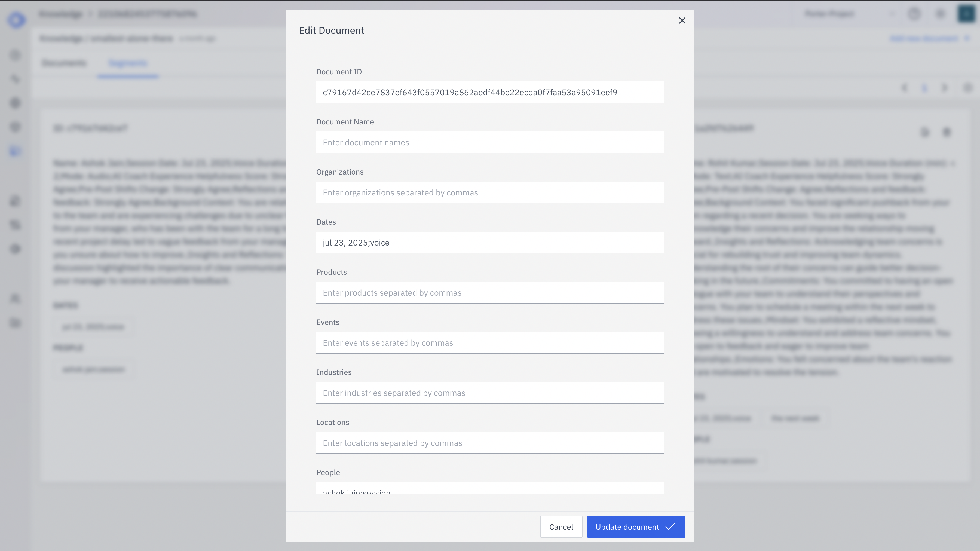Switch to the Segments tab
This screenshot has height=551, width=980.
click(128, 63)
